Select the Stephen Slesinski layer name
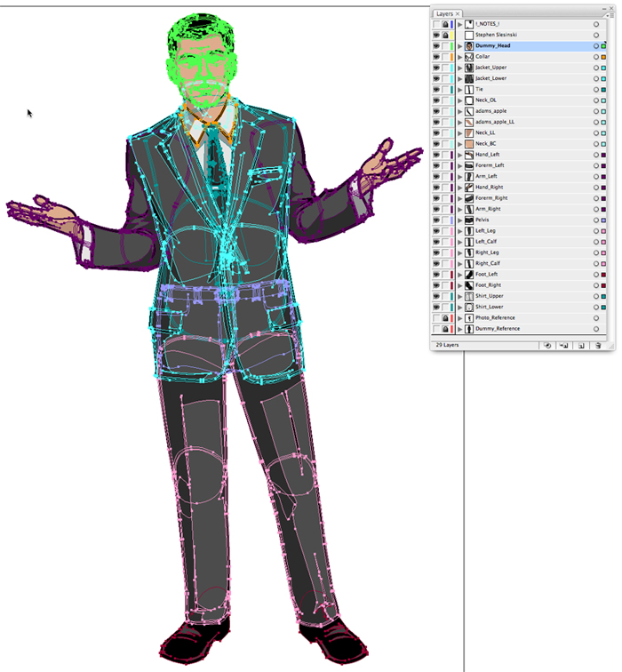This screenshot has height=672, width=622. click(496, 36)
